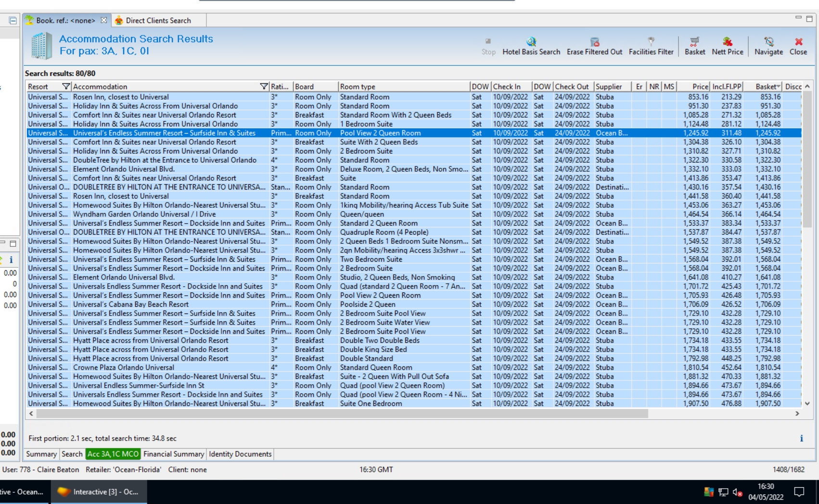This screenshot has height=504, width=819.
Task: Sort by the Supplier column header
Action: [x=613, y=87]
